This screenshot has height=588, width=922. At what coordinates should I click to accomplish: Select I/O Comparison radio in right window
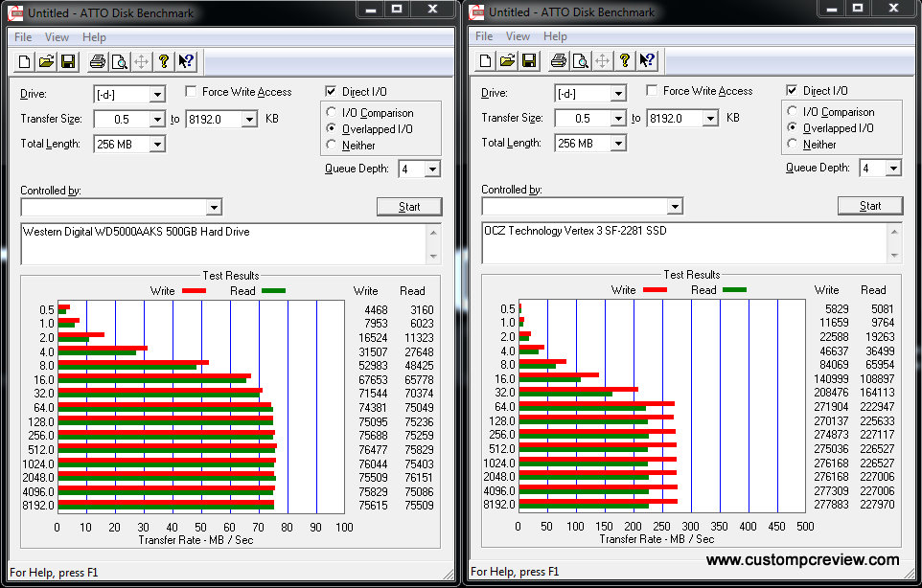[793, 111]
